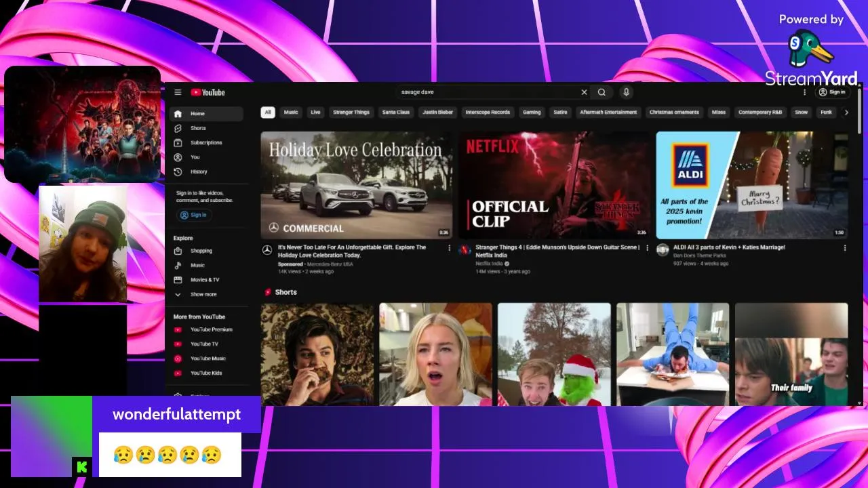Image resolution: width=868 pixels, height=488 pixels.
Task: Select the Aftermath Entertainment chip
Action: tap(608, 113)
